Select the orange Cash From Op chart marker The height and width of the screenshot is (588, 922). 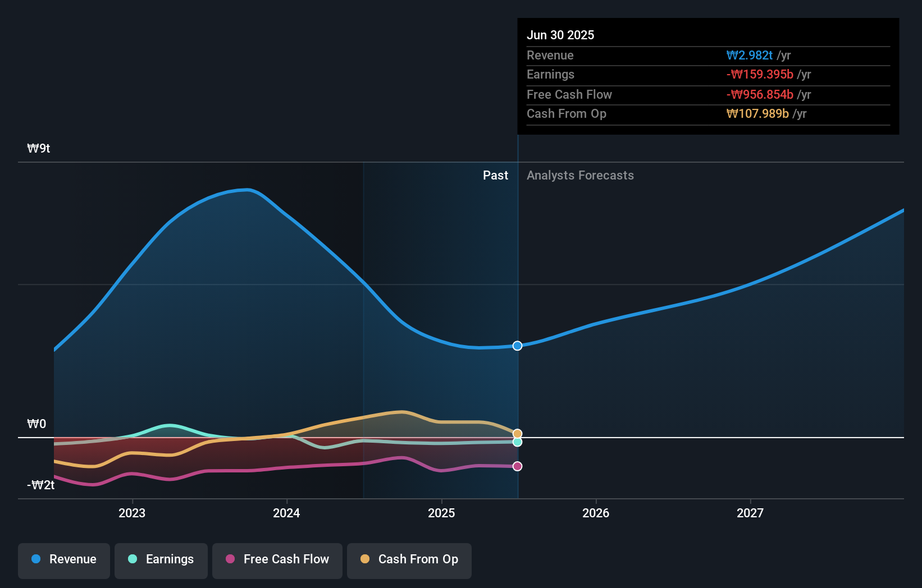[517, 433]
